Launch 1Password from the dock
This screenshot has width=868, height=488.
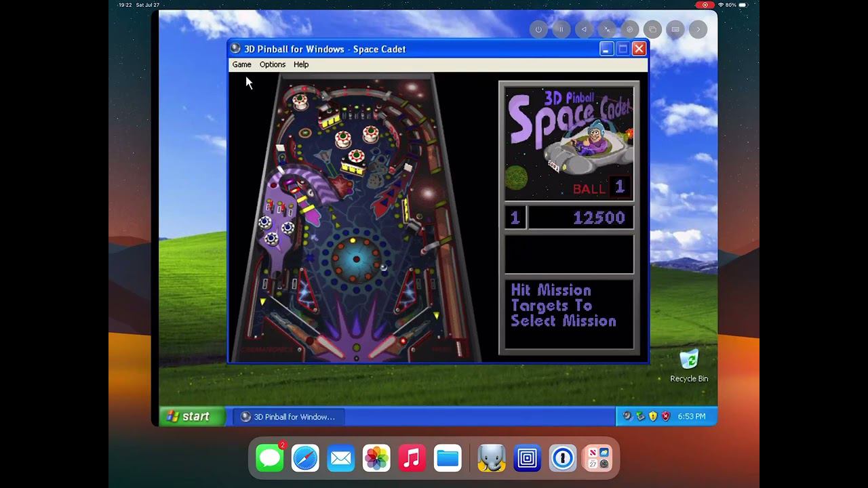coord(562,458)
